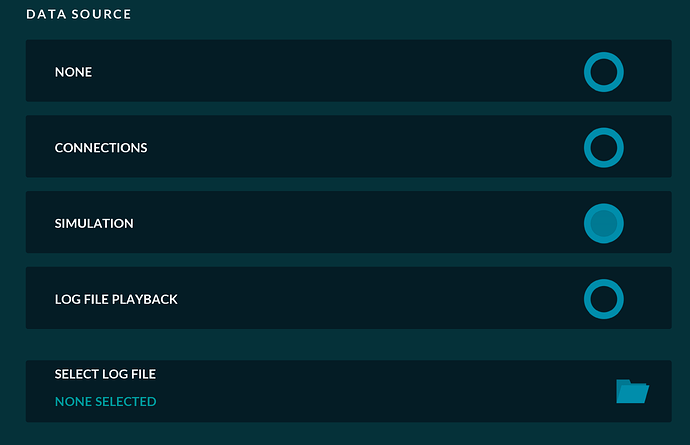Click the inner dot of the SIMULATION radio
690x445 pixels.
point(603,223)
